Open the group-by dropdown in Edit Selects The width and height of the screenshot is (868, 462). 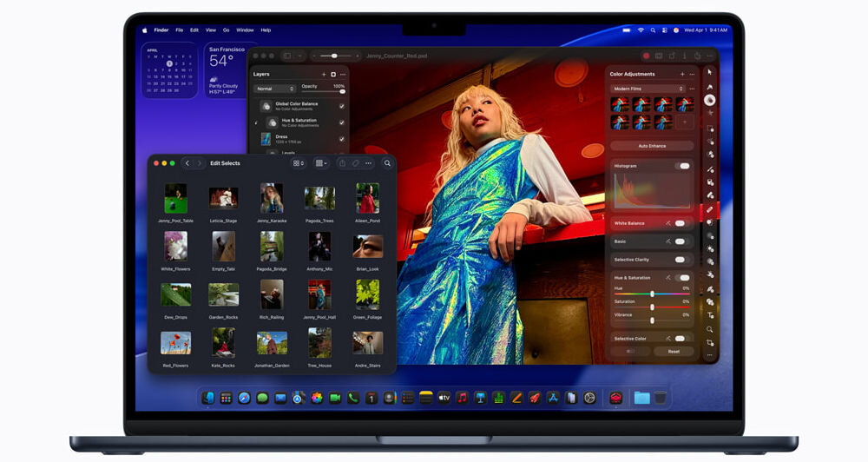click(321, 163)
